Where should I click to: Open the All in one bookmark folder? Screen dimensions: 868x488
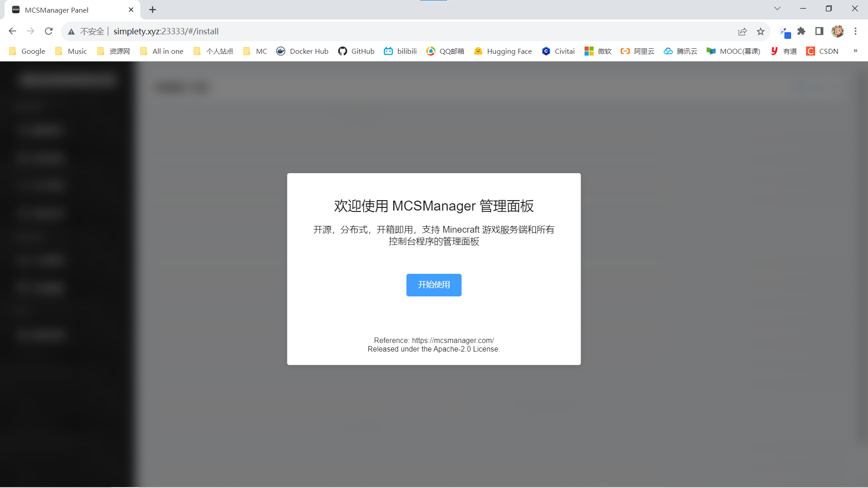point(162,51)
